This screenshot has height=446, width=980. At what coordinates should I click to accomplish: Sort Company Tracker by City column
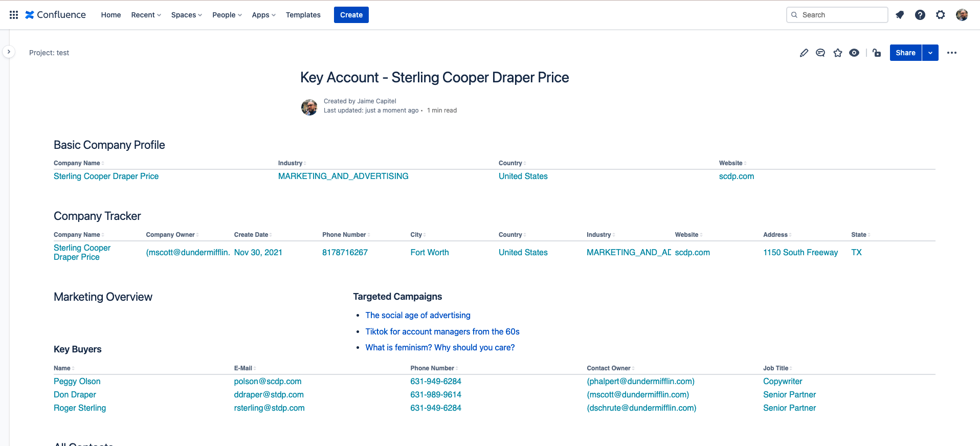[418, 235]
